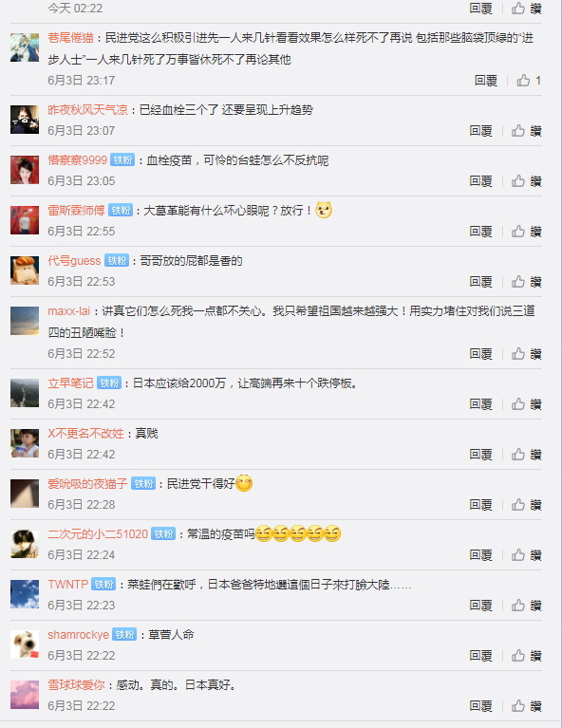Click the 铁粉 badge next to TWNTP
Image resolution: width=562 pixels, height=728 pixels.
[x=103, y=584]
